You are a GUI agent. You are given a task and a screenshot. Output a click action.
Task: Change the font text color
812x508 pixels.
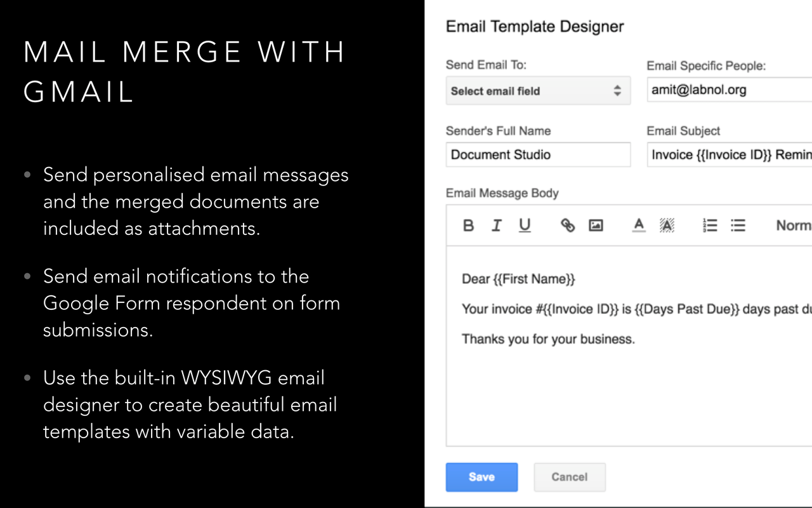pos(639,225)
